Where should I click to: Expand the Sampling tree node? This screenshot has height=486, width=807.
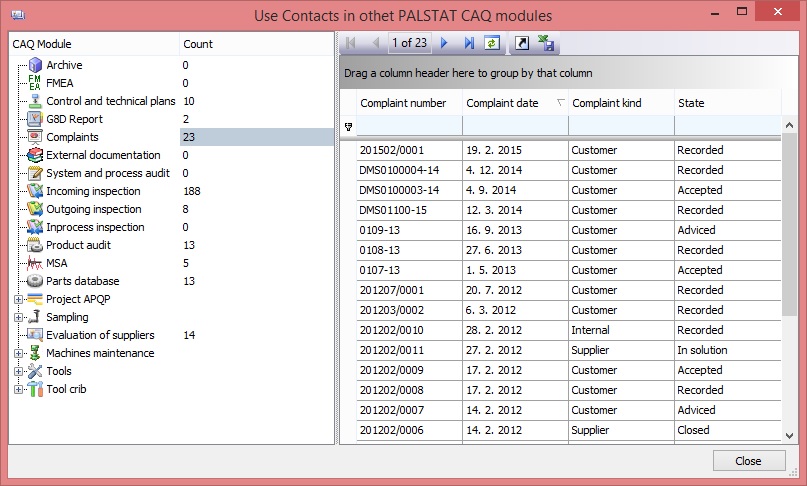point(18,318)
